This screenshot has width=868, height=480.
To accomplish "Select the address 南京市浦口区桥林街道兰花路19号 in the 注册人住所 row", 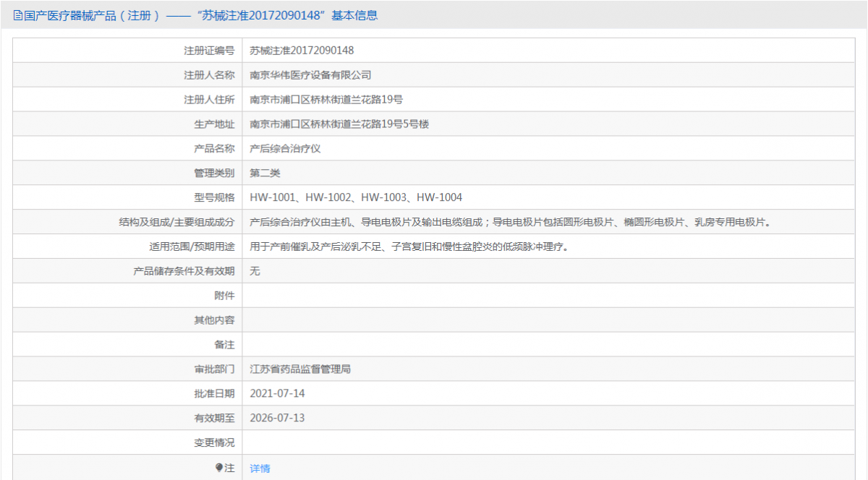I will 326,100.
